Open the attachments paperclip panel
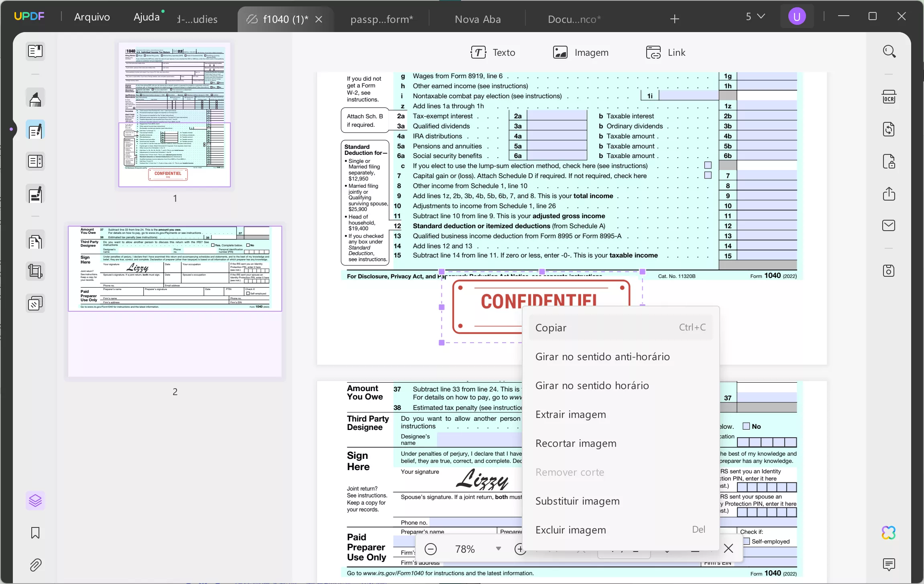 pos(35,565)
